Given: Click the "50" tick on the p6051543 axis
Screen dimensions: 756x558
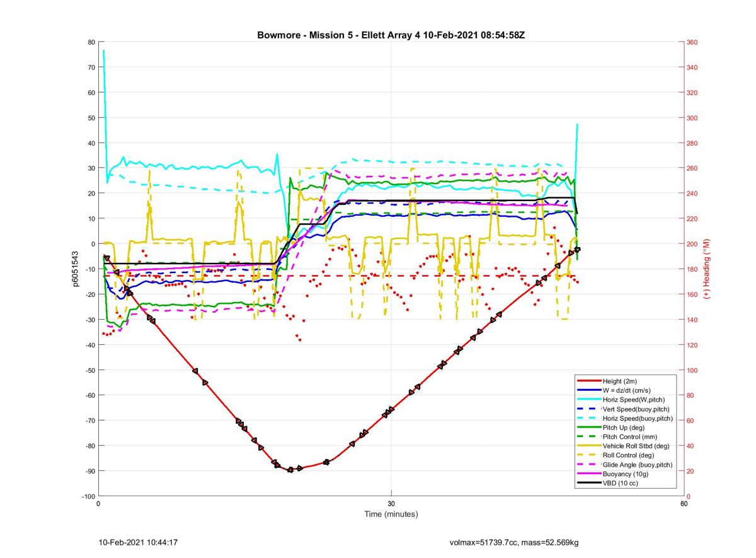Looking at the screenshot, I should [x=91, y=118].
